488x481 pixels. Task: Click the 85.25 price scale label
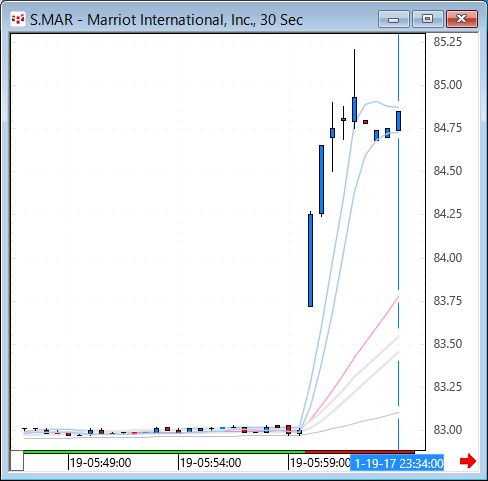(448, 42)
